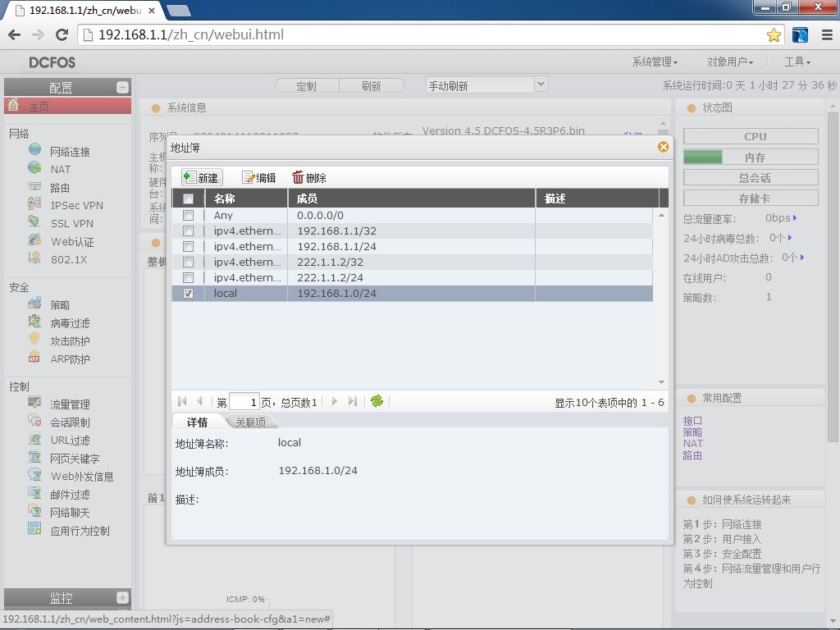Open the 工具 menu

pyautogui.click(x=797, y=62)
